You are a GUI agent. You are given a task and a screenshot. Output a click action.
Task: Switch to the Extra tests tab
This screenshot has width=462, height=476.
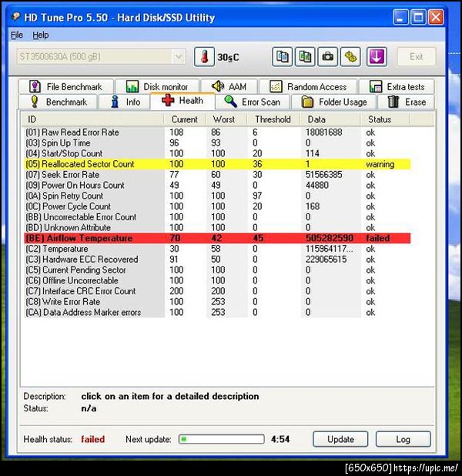point(397,87)
